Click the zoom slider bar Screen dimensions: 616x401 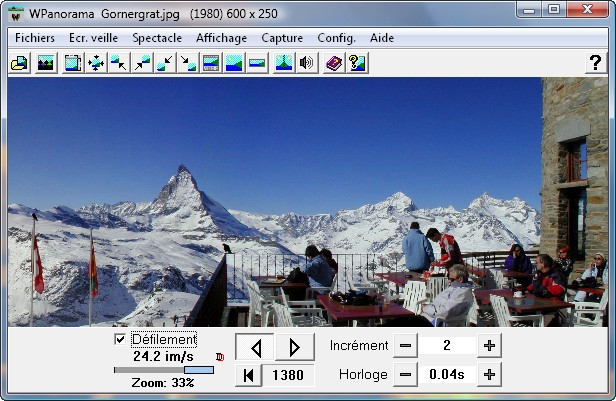[164, 370]
